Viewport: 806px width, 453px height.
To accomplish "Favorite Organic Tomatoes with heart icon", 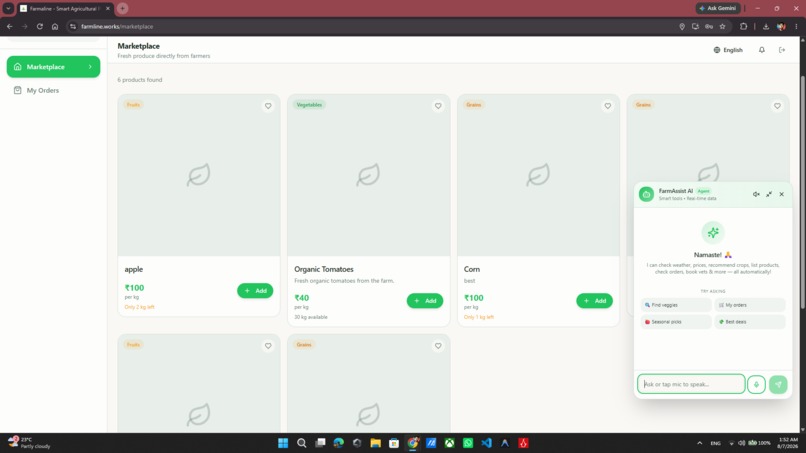I will pos(438,106).
